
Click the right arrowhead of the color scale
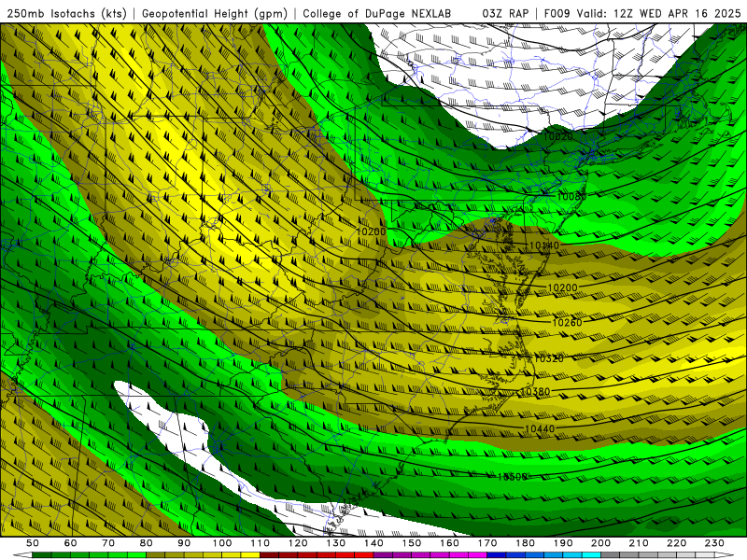point(725,555)
